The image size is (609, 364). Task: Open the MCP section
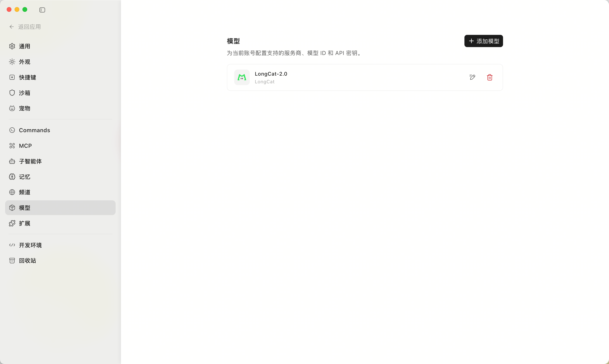pyautogui.click(x=60, y=146)
